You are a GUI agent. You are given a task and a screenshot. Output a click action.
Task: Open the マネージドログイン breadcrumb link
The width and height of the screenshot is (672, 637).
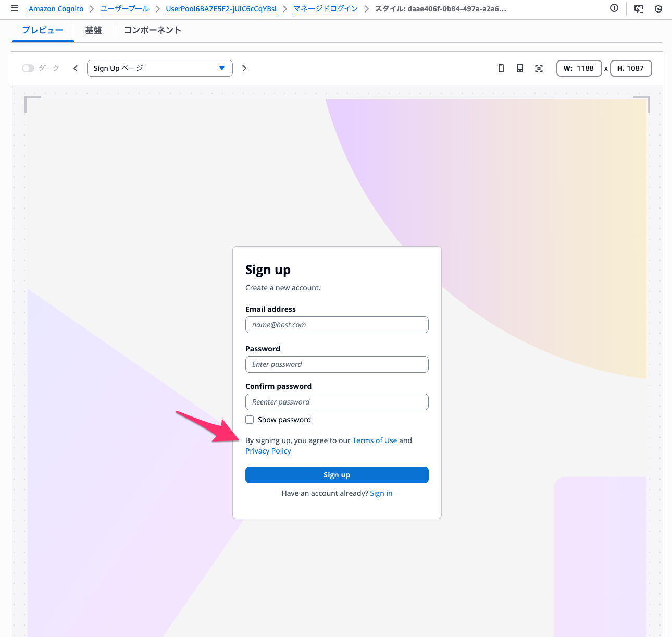point(326,9)
